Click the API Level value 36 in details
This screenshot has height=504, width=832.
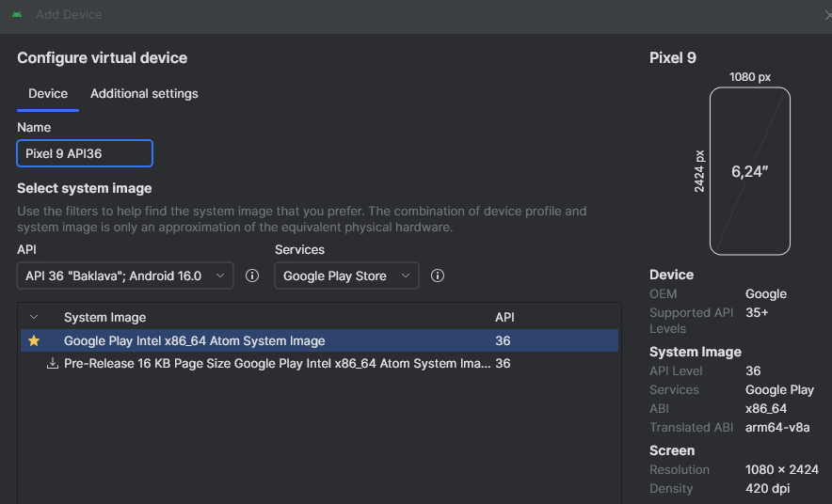click(x=753, y=371)
